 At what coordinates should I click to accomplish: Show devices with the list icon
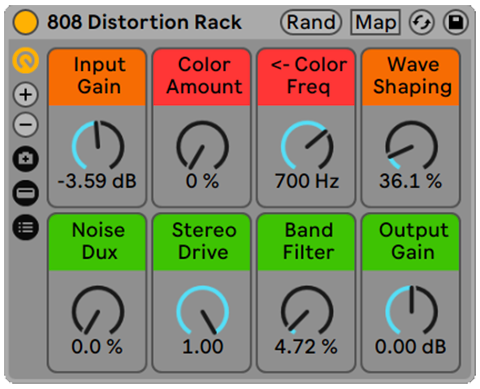(x=26, y=228)
